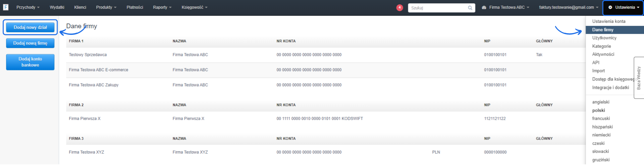This screenshot has height=166, width=644.
Task: Switch language to niemiecki
Action: point(601,135)
